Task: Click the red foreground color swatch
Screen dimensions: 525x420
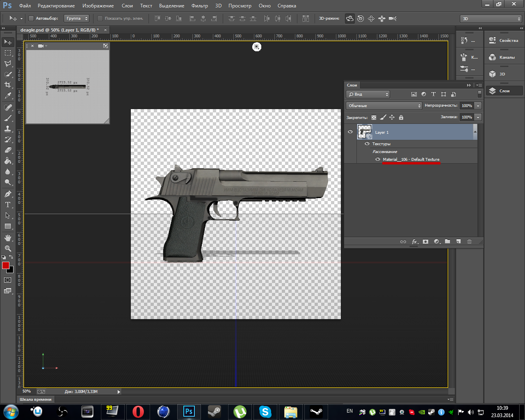Action: tap(5, 265)
